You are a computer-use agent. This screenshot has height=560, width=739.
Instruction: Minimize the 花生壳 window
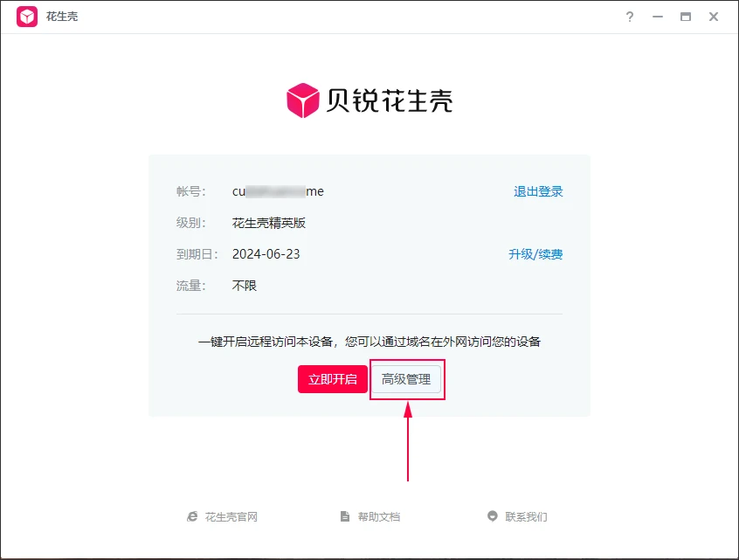coord(658,17)
